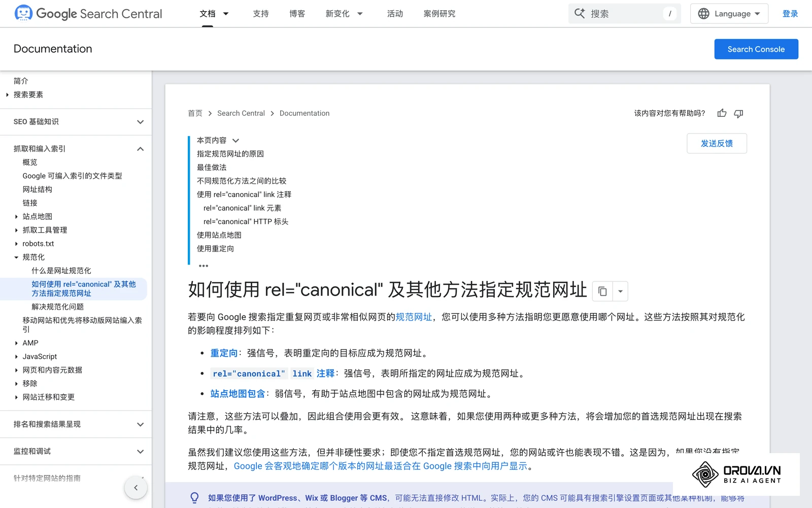Click the thumbs up helpful icon
The image size is (812, 508).
click(722, 113)
